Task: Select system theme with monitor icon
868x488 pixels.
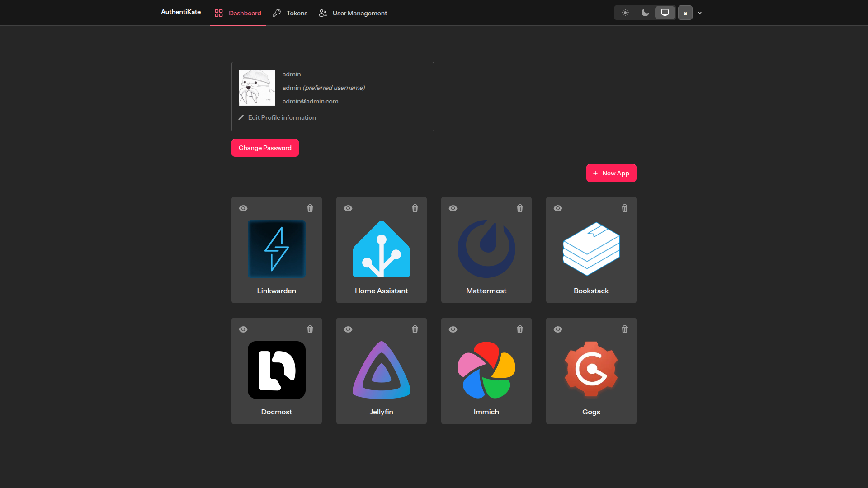Action: (665, 13)
